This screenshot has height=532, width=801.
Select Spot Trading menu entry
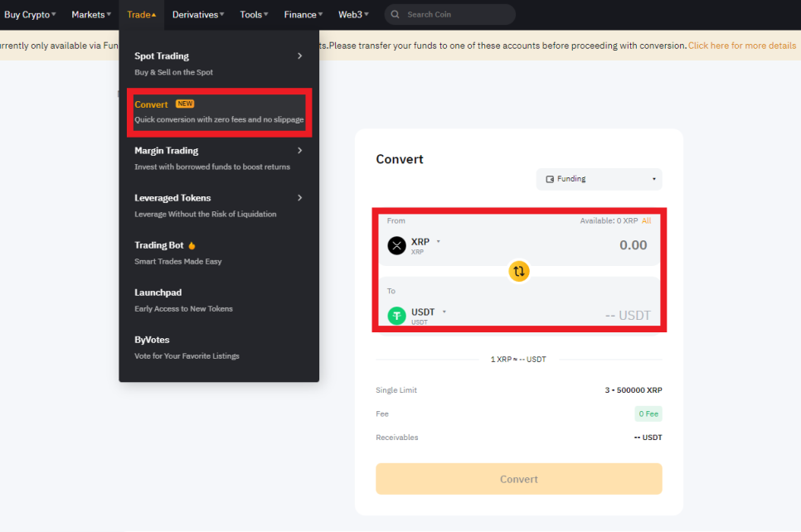point(219,64)
